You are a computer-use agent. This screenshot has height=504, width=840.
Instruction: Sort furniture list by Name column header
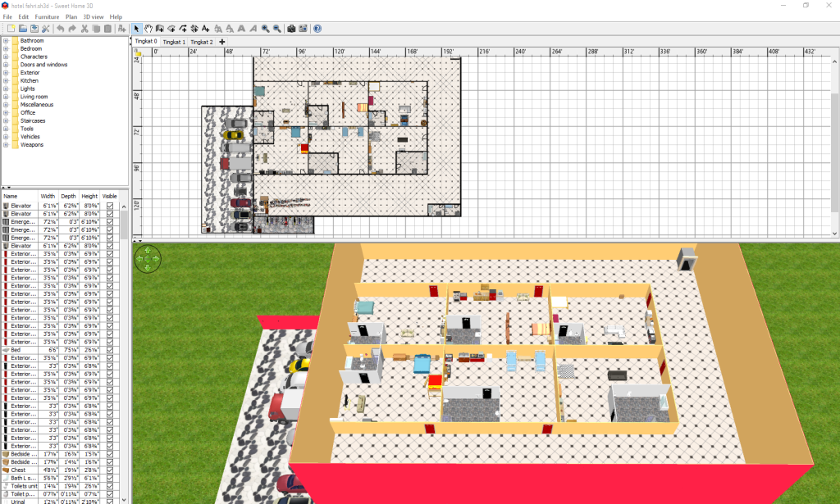[20, 196]
